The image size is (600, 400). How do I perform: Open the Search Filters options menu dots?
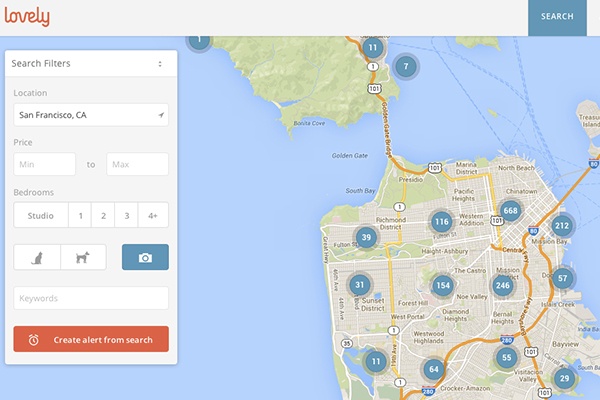[x=160, y=64]
